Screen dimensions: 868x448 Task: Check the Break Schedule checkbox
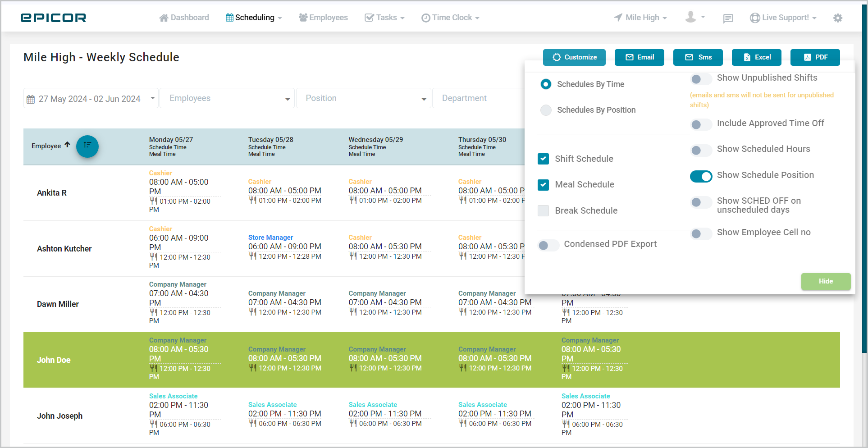click(x=544, y=210)
